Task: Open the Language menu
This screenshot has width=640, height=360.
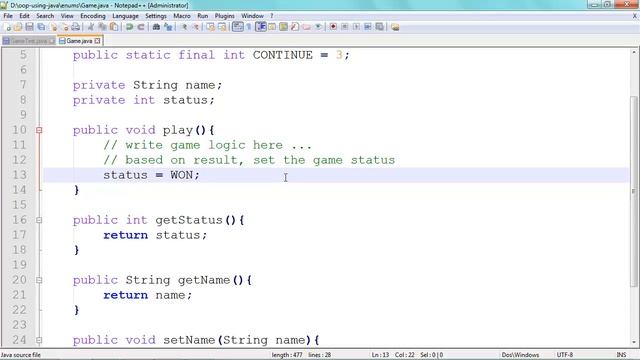Action: pyautogui.click(x=125, y=16)
